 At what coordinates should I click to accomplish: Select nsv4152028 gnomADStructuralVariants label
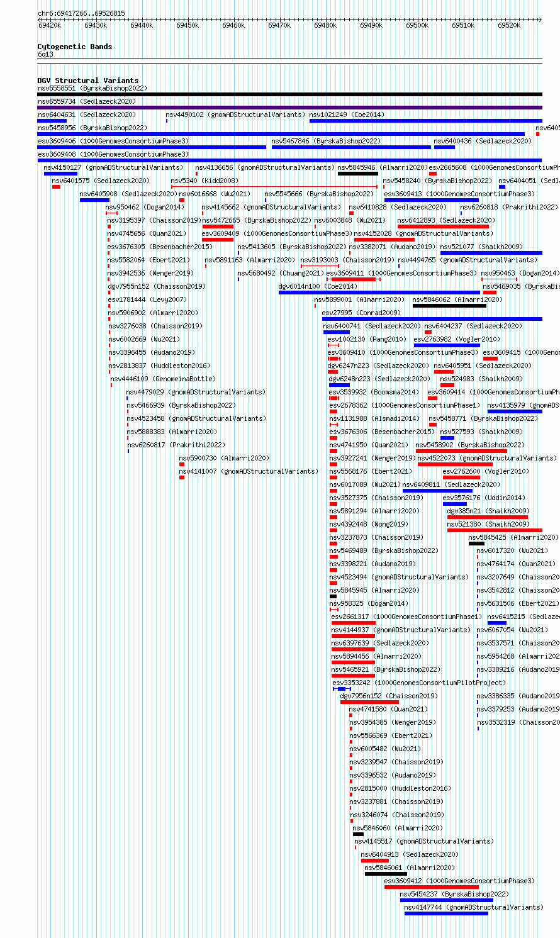pos(423,234)
